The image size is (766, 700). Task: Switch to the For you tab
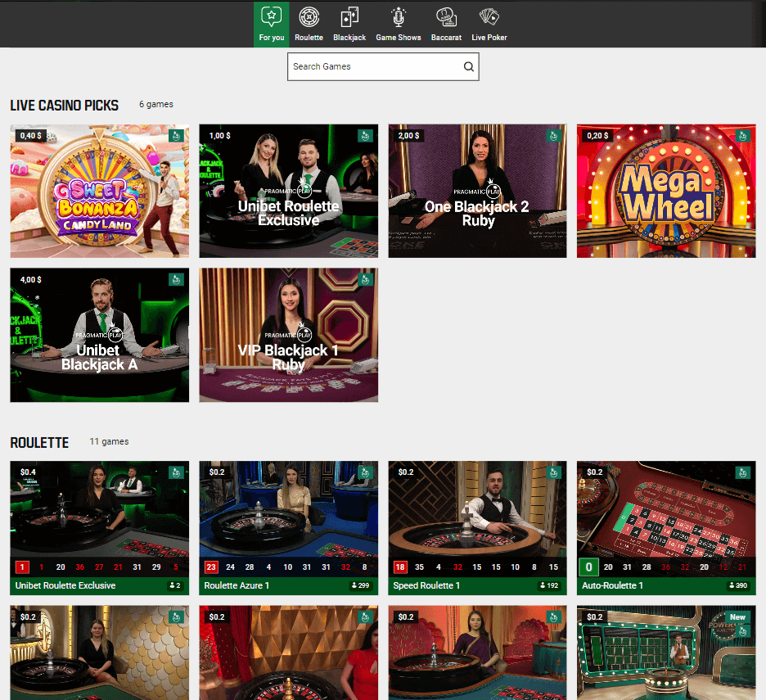(271, 24)
